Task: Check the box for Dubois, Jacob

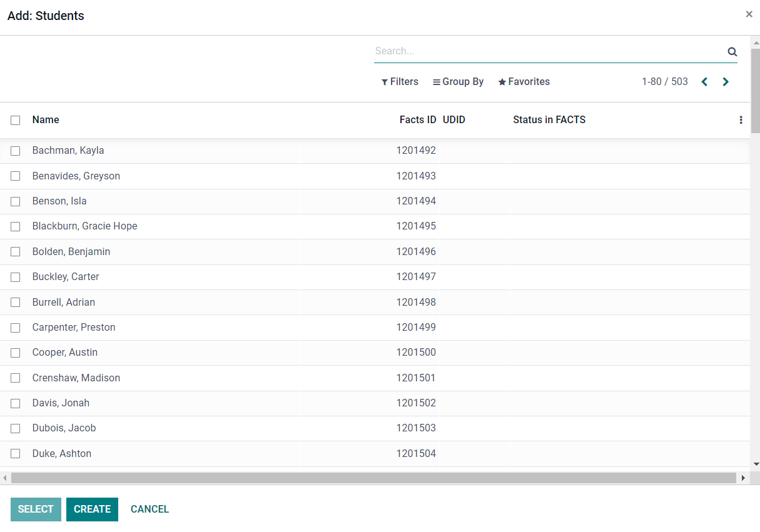Action: pos(16,428)
